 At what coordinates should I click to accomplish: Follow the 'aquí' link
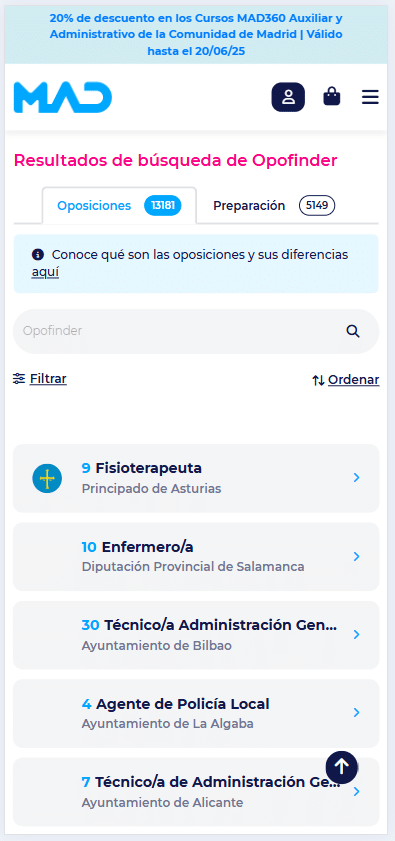point(45,272)
